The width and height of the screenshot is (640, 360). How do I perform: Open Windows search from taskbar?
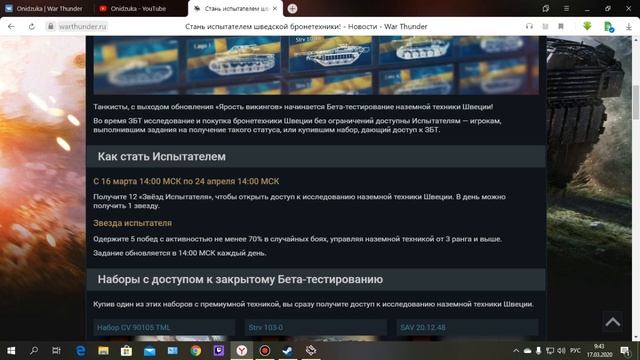[34, 351]
